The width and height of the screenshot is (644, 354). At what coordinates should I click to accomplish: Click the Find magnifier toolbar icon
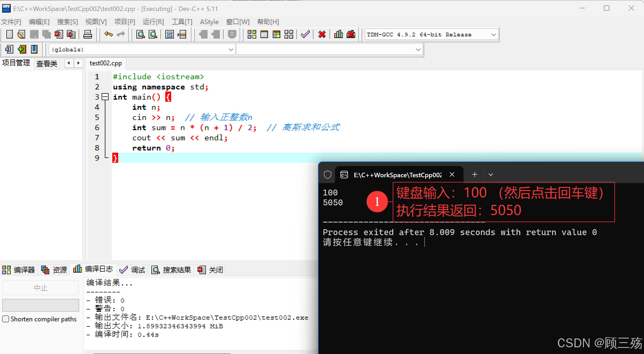pos(140,34)
